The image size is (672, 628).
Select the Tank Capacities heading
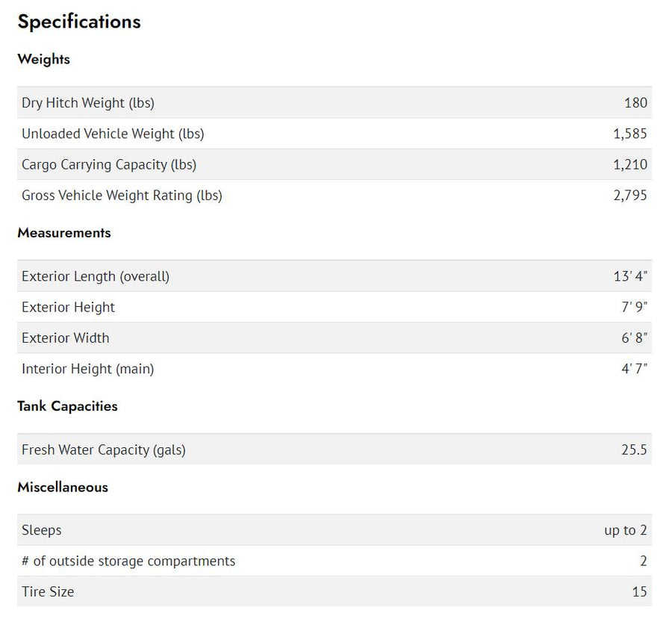[67, 406]
